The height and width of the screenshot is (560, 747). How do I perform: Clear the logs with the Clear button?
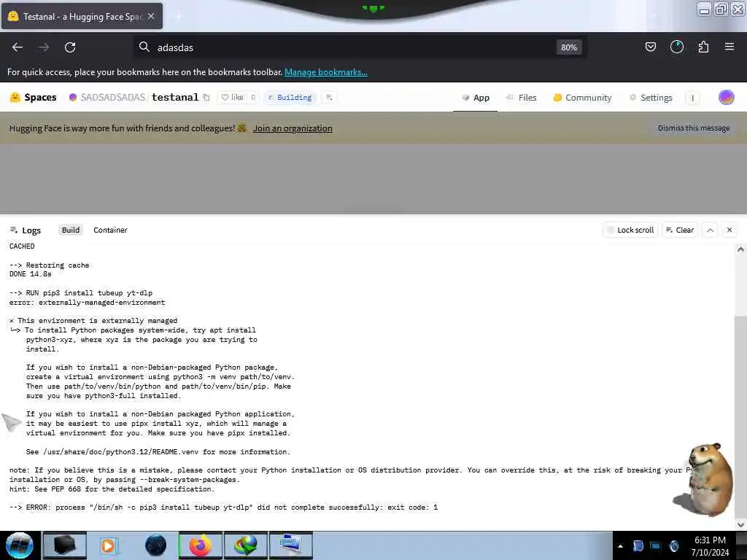[x=679, y=230]
